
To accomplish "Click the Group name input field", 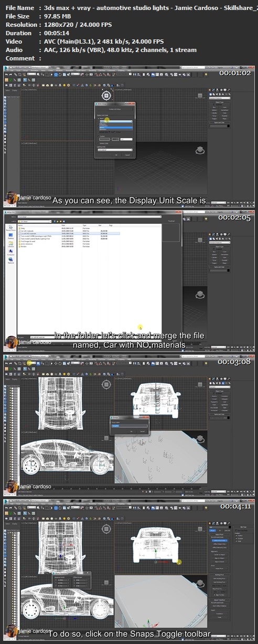I will point(130,426).
